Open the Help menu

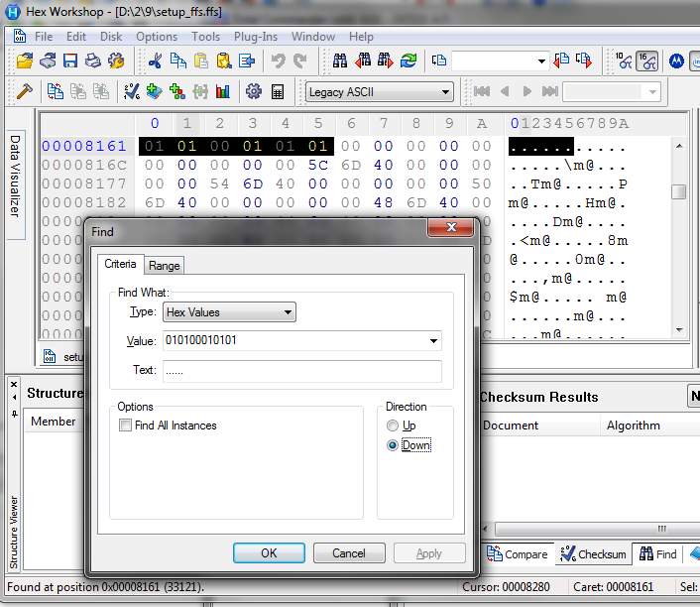pos(361,36)
